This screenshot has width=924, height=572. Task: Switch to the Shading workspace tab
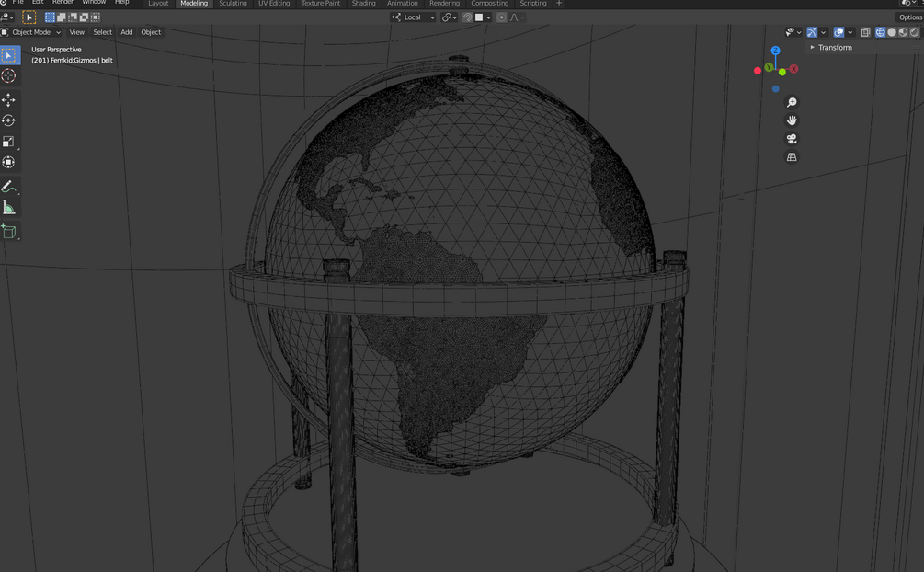[363, 3]
